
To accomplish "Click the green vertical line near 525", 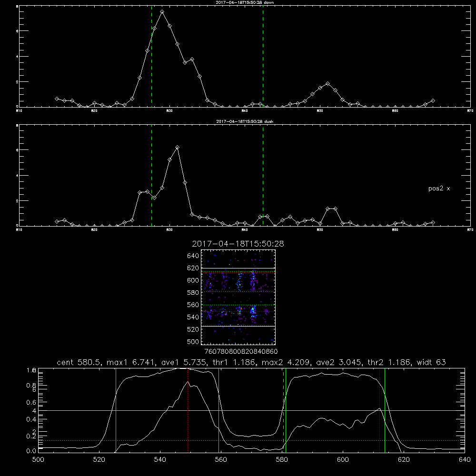I will [116, 410].
